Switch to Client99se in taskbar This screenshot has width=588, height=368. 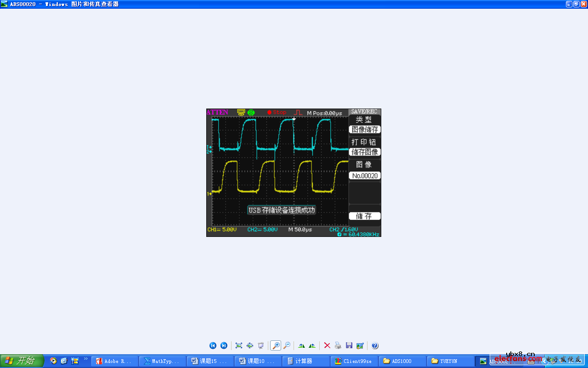[354, 361]
